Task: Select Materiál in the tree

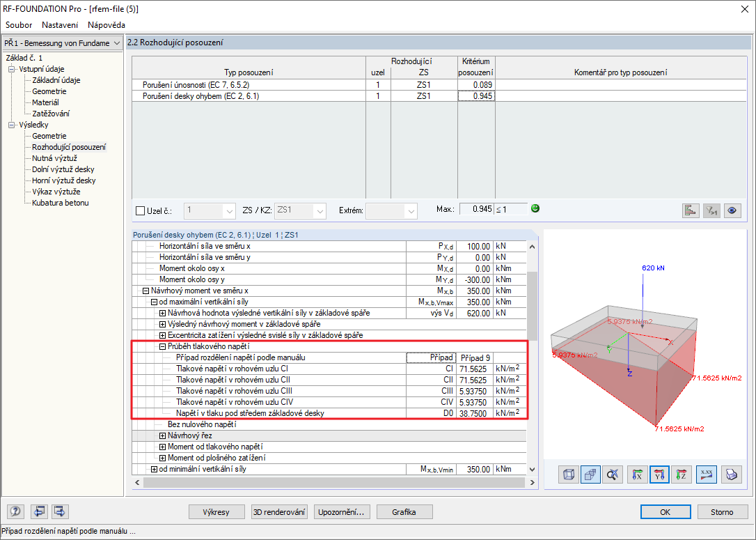Action: click(x=45, y=102)
